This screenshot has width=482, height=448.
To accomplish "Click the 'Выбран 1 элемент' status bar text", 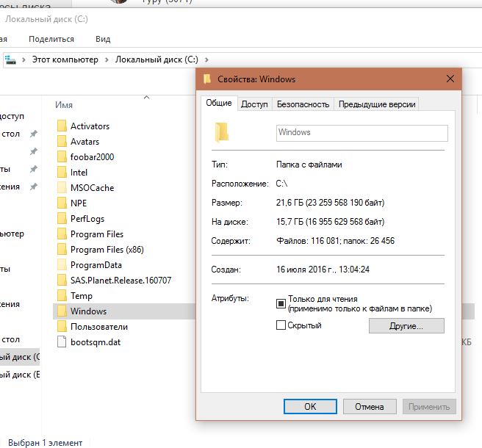I will pos(46,443).
